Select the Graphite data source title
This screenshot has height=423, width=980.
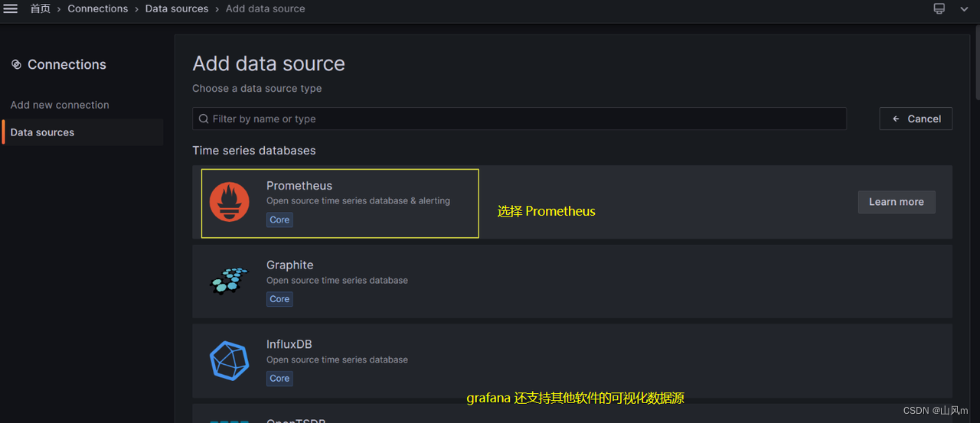(290, 265)
